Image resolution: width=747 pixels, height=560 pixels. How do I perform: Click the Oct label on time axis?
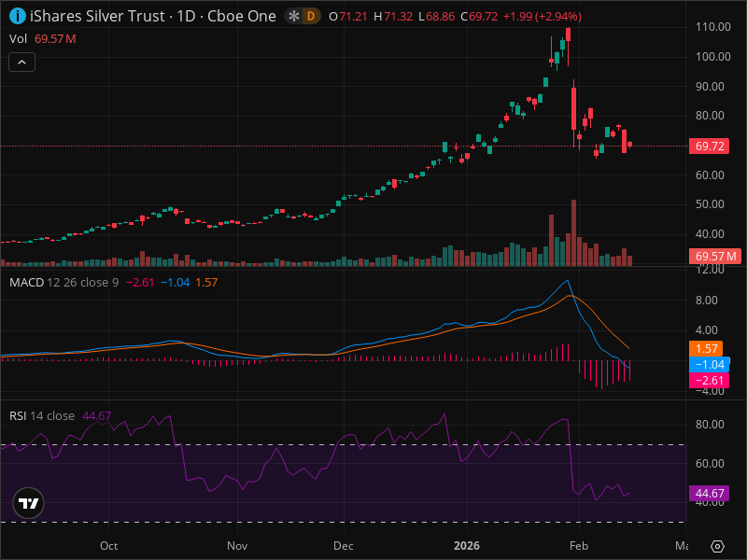108,546
